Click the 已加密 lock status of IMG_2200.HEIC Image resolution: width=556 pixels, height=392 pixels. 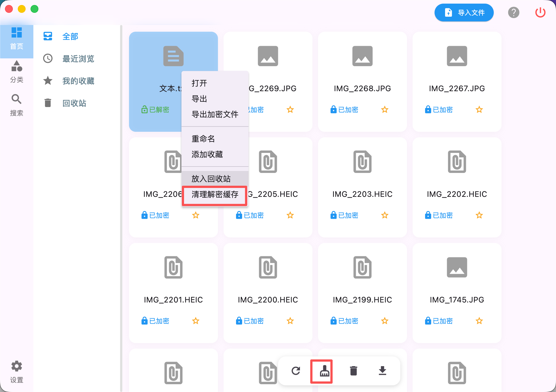coord(250,321)
